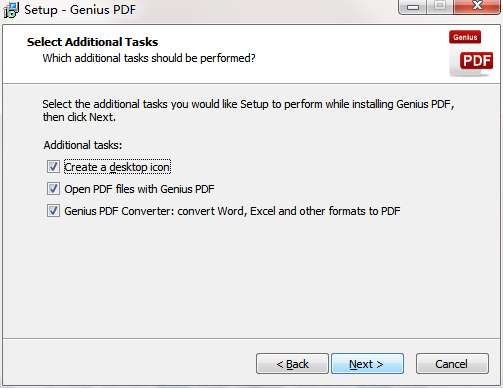This screenshot has height=388, width=503.
Task: Click the 'Select Additional Tasks' heading
Action: 92,42
